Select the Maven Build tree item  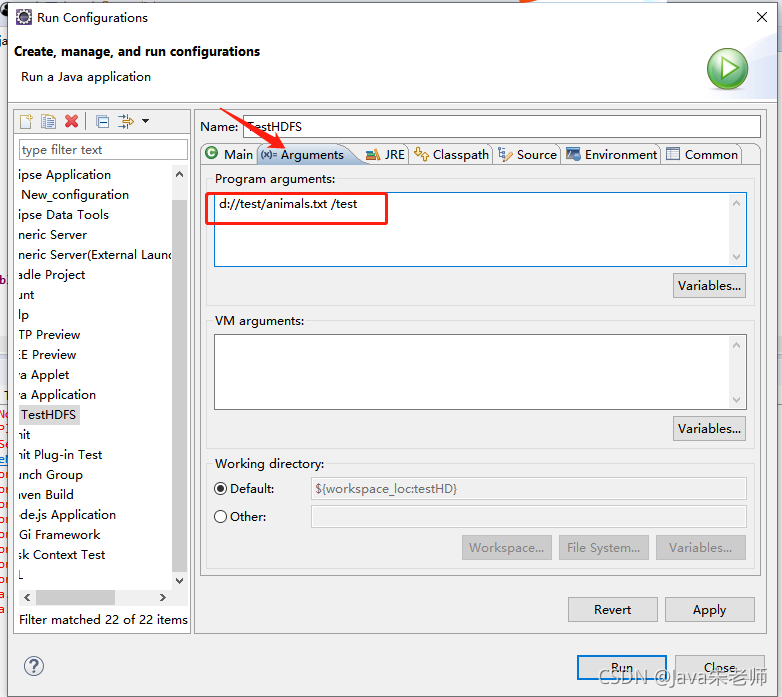(x=46, y=495)
